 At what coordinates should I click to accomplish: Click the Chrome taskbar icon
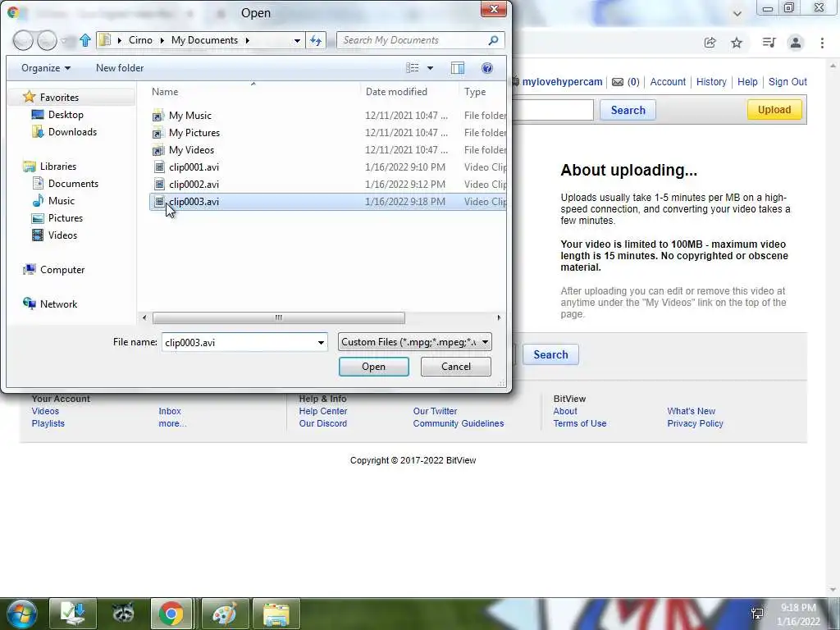pyautogui.click(x=171, y=614)
